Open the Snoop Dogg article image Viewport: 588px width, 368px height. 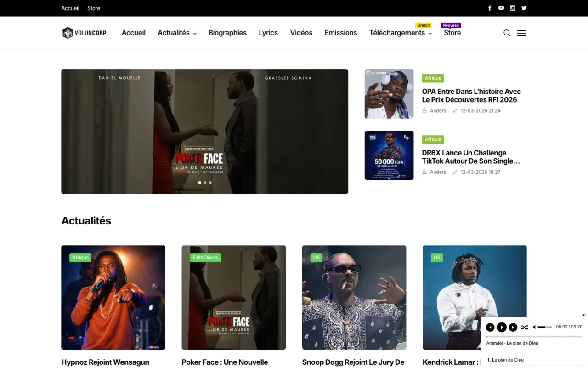pyautogui.click(x=354, y=297)
